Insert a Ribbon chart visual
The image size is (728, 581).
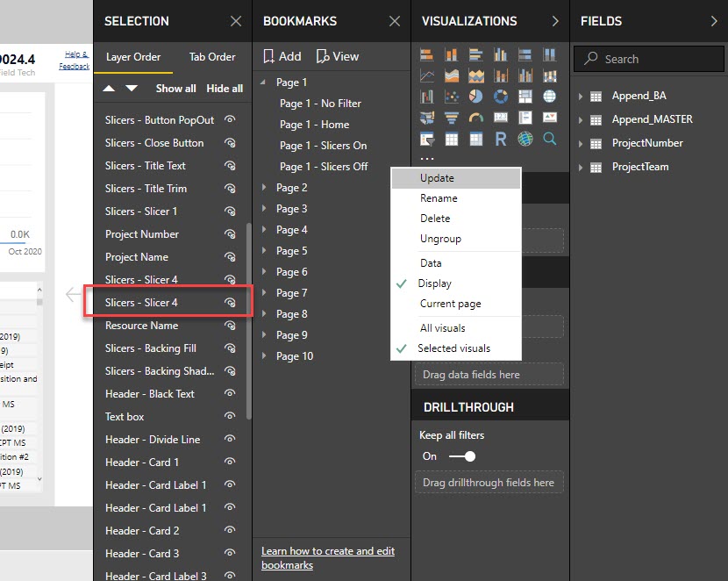550,75
